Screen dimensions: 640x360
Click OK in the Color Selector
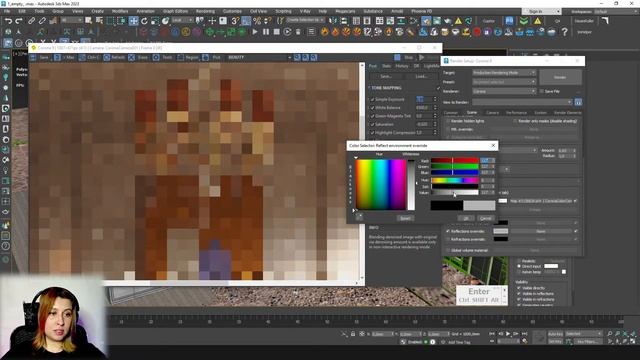[466, 218]
